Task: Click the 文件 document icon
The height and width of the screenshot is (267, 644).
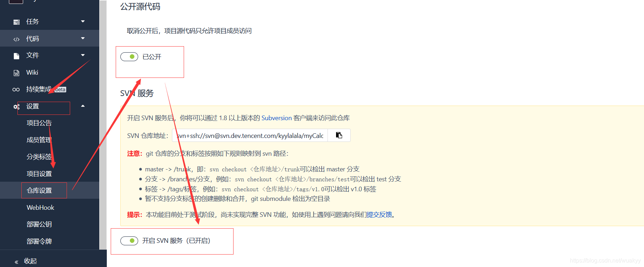Action: click(x=16, y=56)
